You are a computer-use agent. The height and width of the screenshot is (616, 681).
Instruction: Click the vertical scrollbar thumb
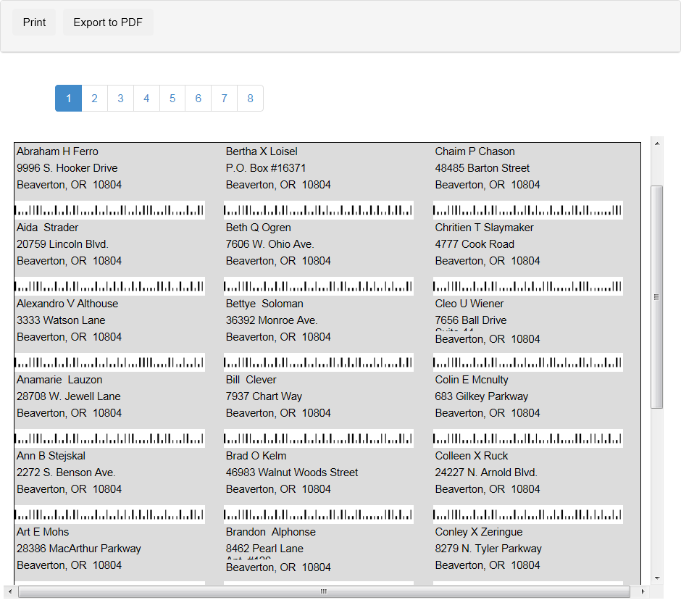[x=657, y=296]
